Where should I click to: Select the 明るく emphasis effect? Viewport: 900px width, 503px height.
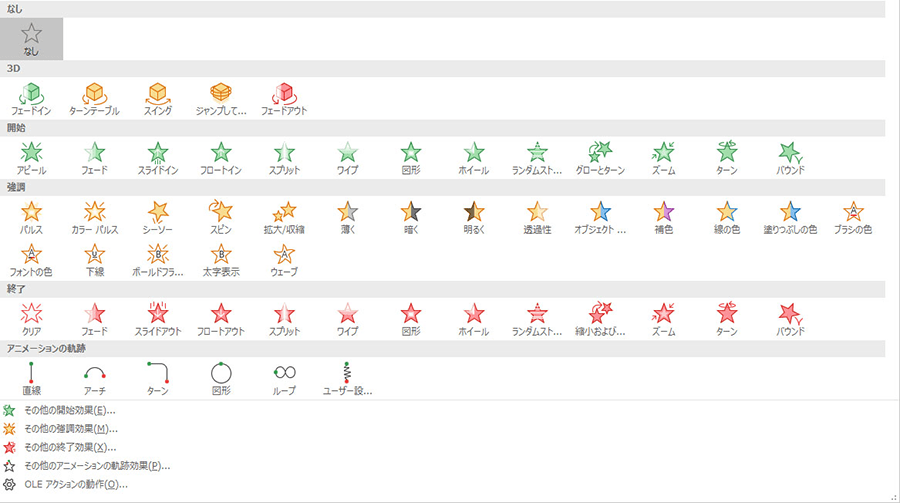[x=474, y=218]
